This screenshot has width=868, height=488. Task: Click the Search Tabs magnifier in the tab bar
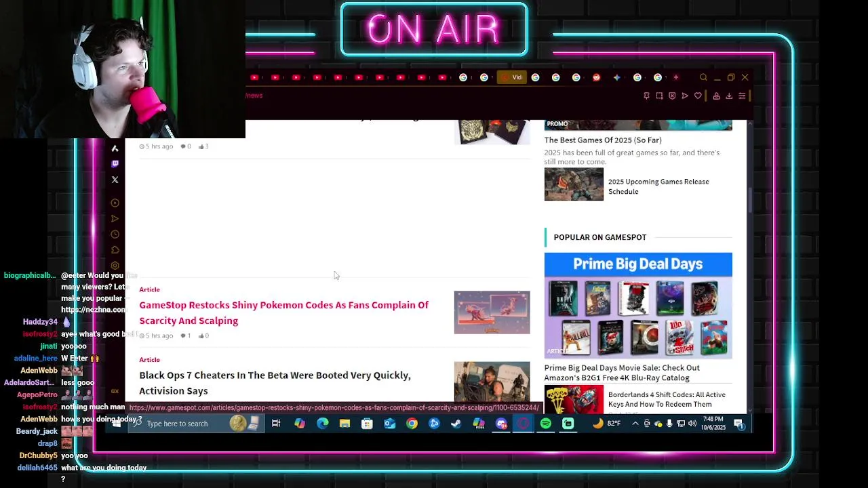703,77
